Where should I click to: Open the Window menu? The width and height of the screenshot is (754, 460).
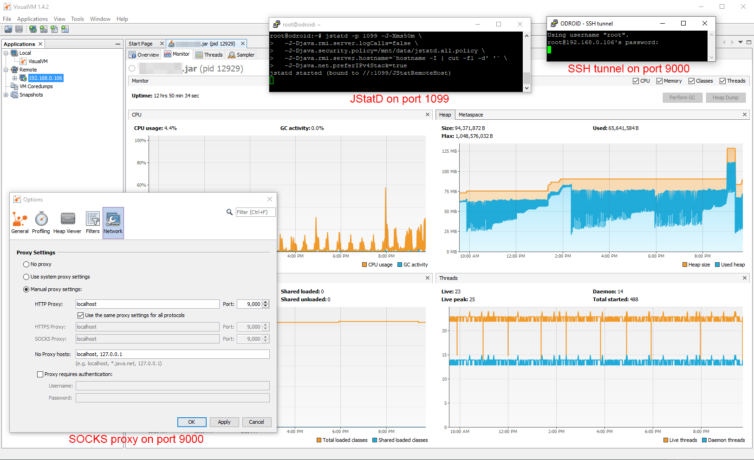click(100, 19)
